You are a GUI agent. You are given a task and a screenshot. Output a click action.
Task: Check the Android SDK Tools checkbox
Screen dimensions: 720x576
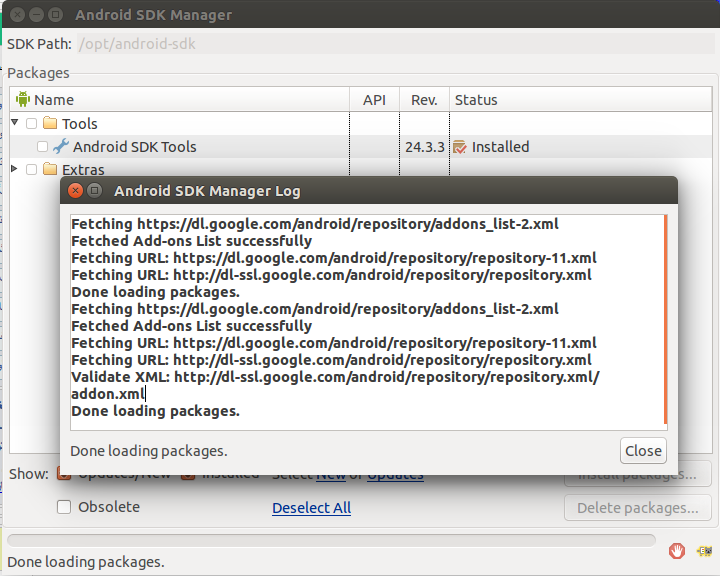42,147
